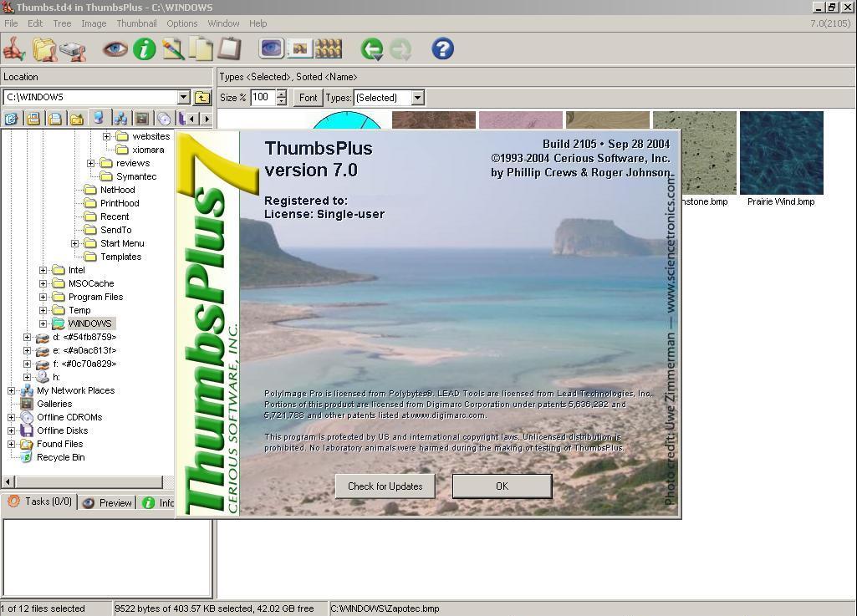Click the Check for Updates button
This screenshot has width=857, height=616.
pyautogui.click(x=385, y=486)
